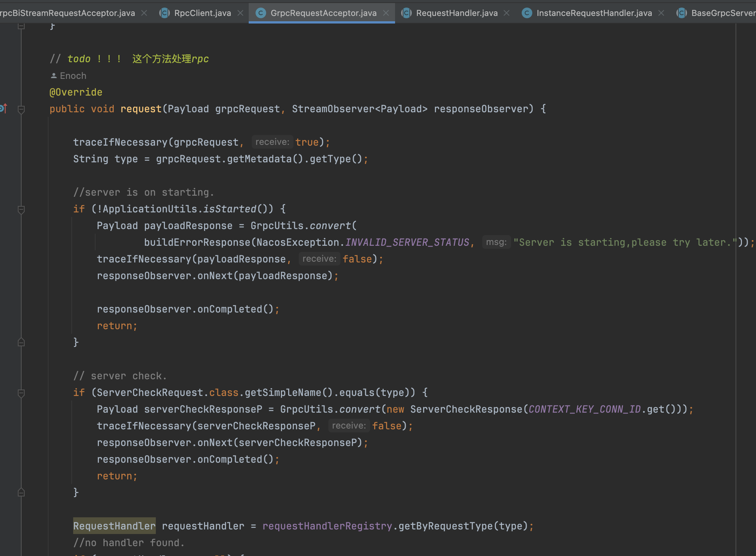The image size is (756, 556).
Task: Click the highlighted RequestHandler type name
Action: 114,526
